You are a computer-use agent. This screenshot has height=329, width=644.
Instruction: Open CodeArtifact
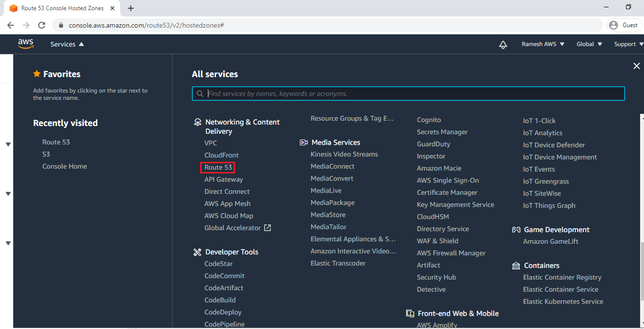click(224, 288)
